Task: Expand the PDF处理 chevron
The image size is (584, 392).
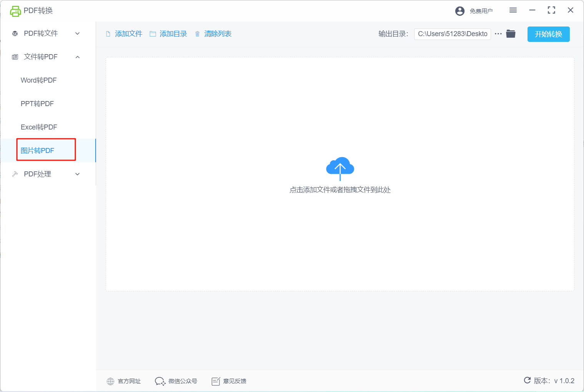Action: pyautogui.click(x=78, y=174)
